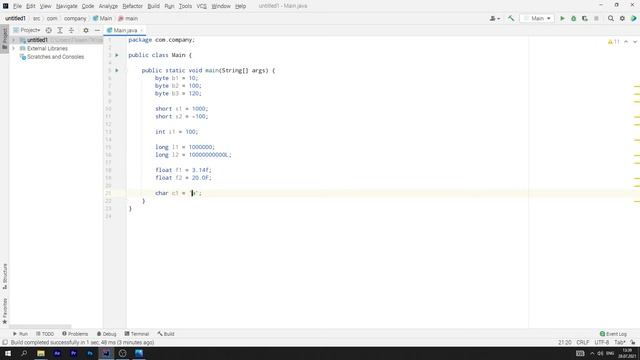Select opened file locate target icon in Project panel

pos(49,30)
